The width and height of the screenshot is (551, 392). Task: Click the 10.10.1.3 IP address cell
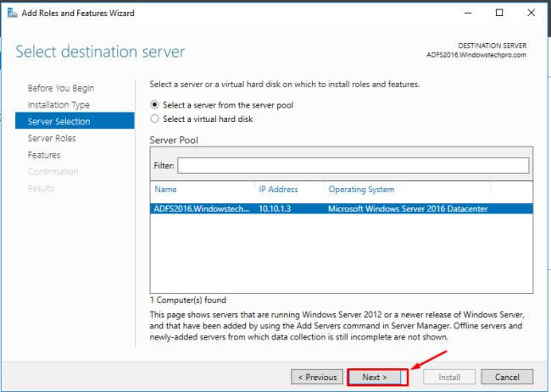click(275, 209)
